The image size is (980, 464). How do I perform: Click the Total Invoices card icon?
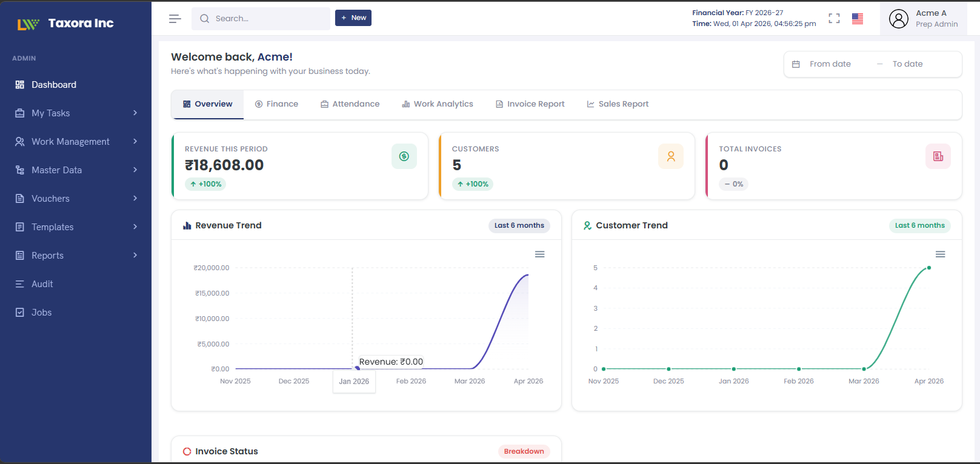tap(938, 156)
